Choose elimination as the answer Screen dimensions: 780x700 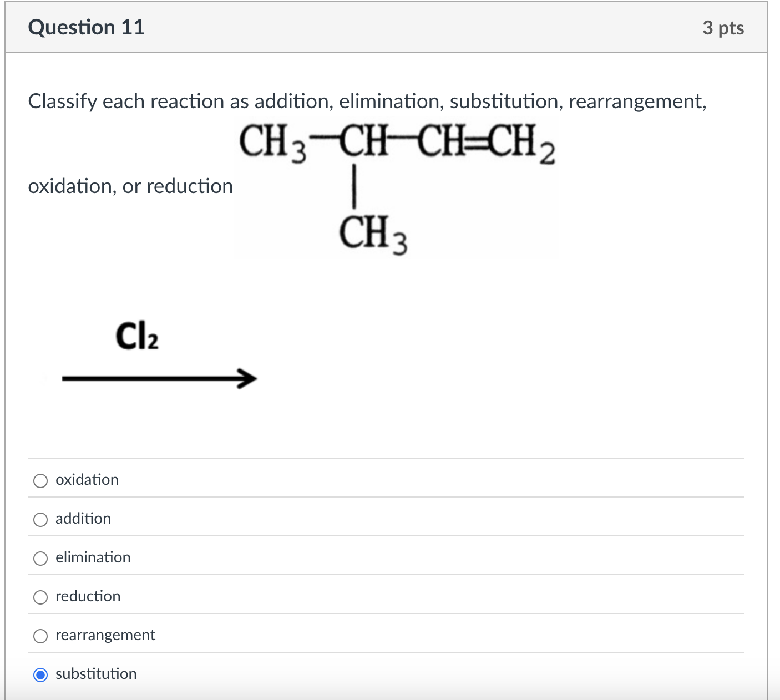click(x=40, y=559)
